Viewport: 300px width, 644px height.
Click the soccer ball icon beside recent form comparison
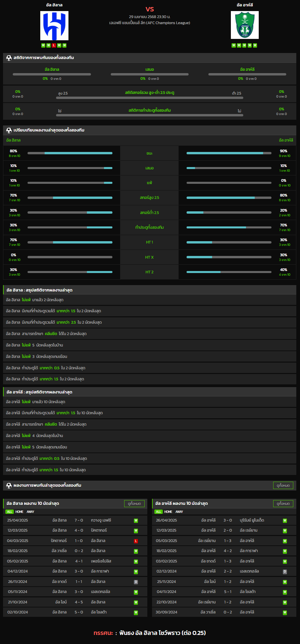(9, 130)
